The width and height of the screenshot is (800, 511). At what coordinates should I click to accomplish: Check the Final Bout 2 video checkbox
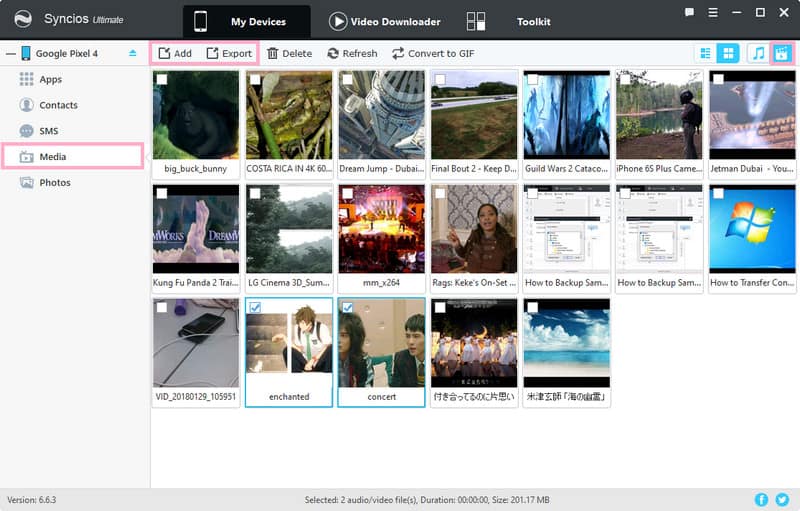pos(440,79)
